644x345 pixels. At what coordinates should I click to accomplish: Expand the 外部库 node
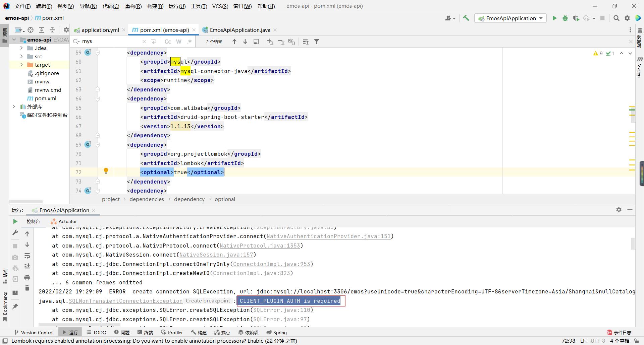click(14, 107)
